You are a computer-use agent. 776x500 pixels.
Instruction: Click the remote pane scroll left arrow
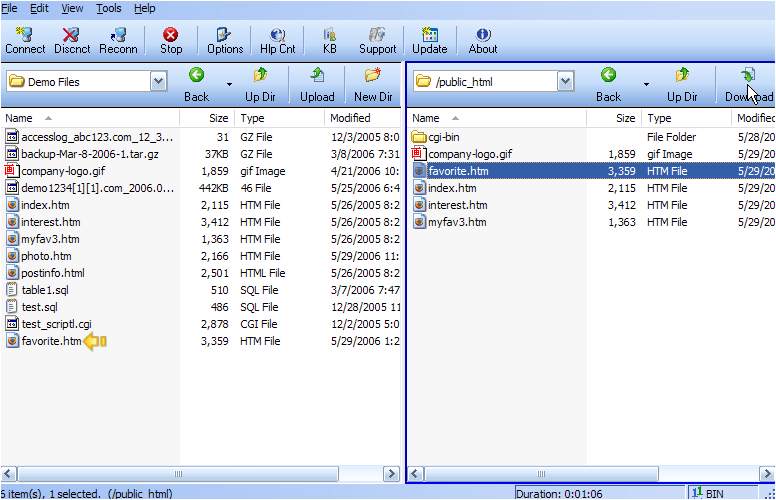pos(415,474)
